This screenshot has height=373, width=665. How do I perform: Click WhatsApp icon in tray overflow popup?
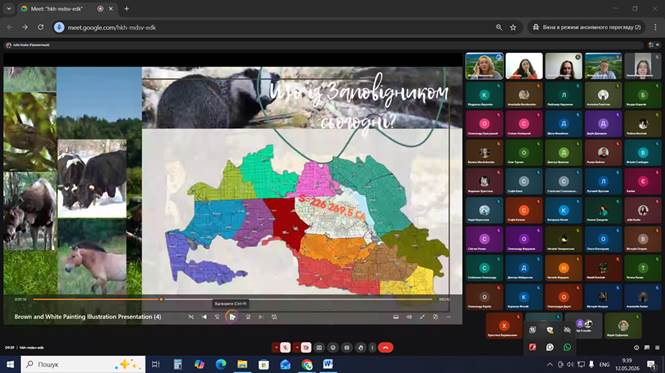567,347
